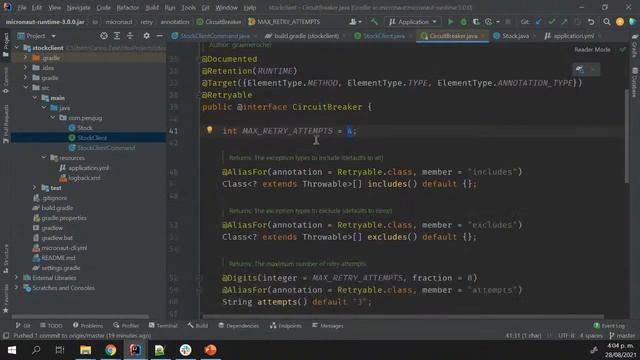640x360 pixels.
Task: Open the Event Log
Action: click(609, 325)
